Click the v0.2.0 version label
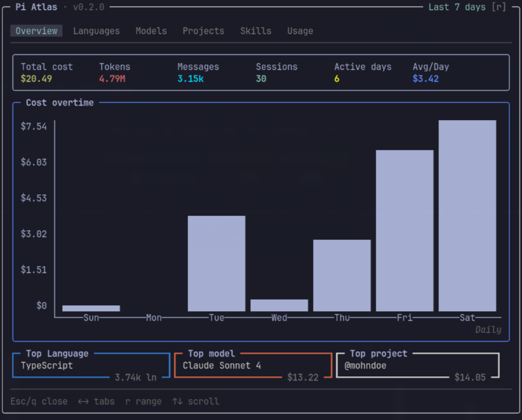This screenshot has height=420, width=522. coord(88,7)
